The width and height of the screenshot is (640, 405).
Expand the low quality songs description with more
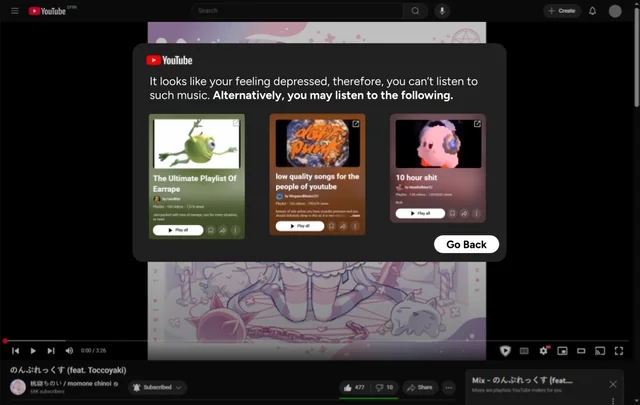[355, 215]
